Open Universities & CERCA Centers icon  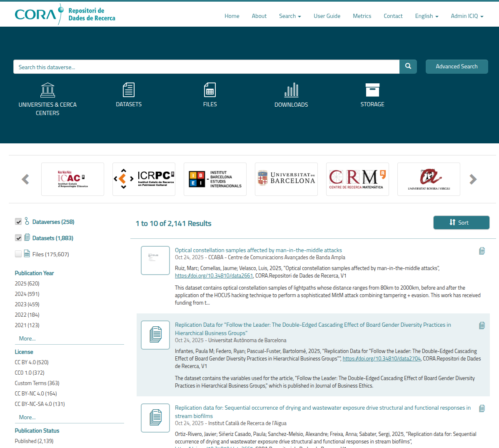(x=47, y=90)
